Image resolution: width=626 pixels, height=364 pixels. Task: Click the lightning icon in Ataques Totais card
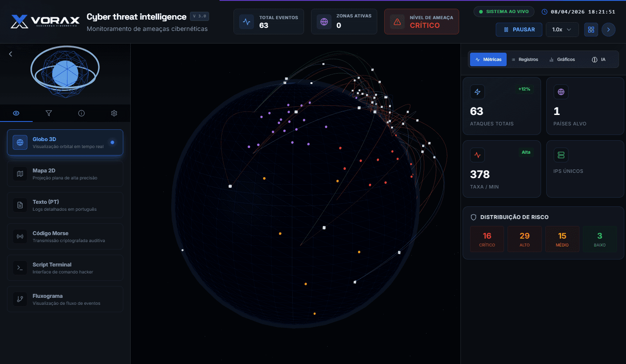pyautogui.click(x=477, y=92)
